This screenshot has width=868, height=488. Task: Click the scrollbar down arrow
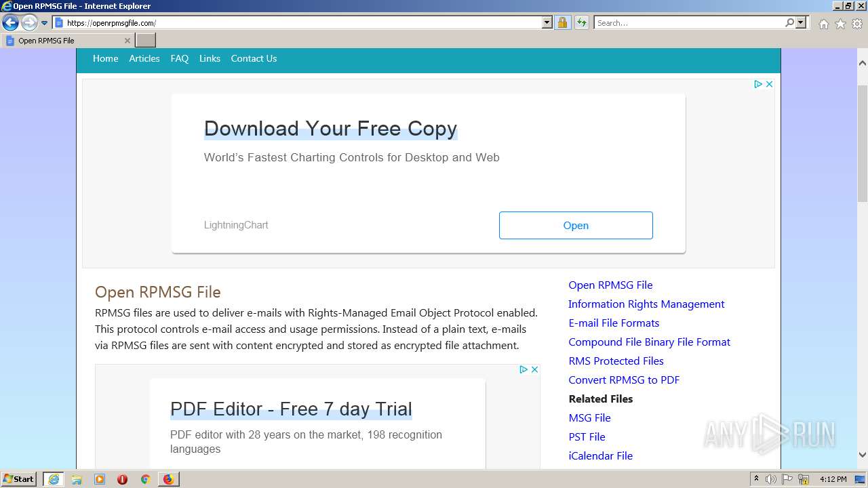pos(863,455)
